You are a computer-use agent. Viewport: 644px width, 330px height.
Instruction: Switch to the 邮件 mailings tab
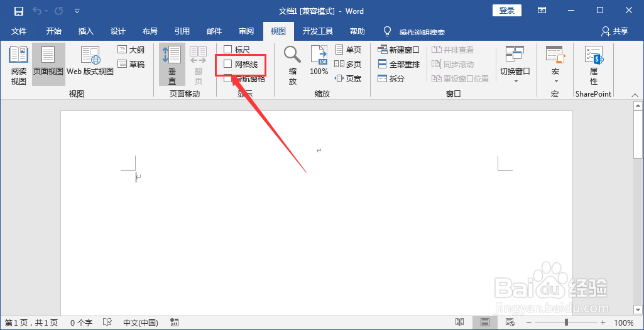click(214, 31)
